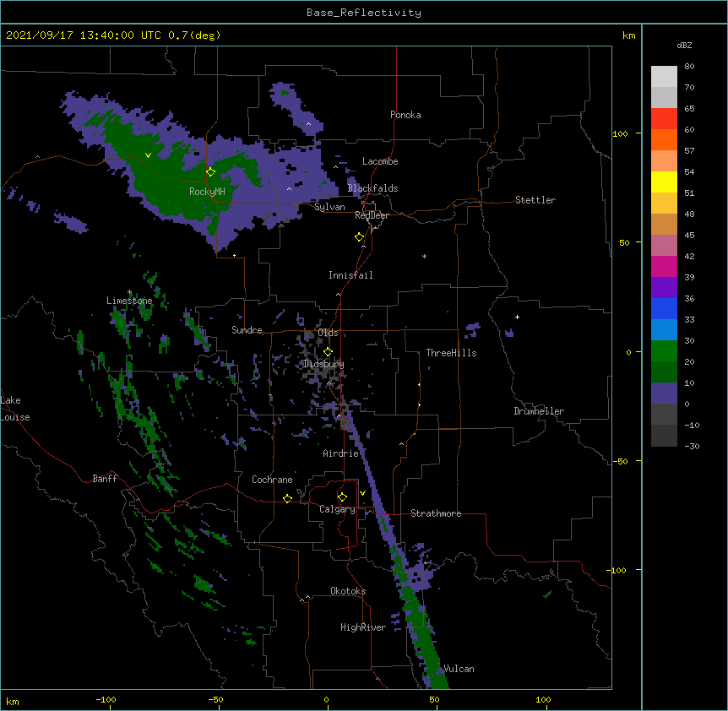Select the Innisfail label

tap(350, 275)
